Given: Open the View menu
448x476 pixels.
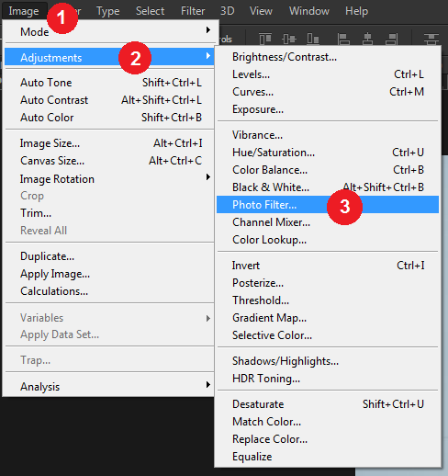Looking at the screenshot, I should pyautogui.click(x=261, y=11).
